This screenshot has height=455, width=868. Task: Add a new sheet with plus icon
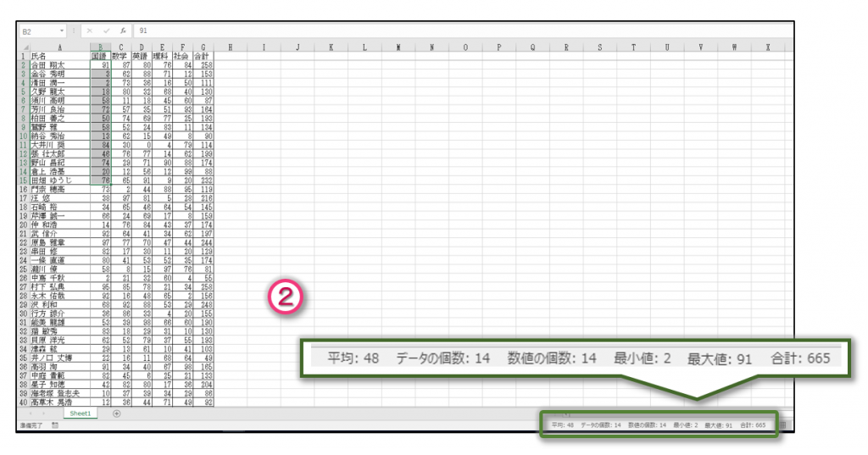pyautogui.click(x=116, y=413)
